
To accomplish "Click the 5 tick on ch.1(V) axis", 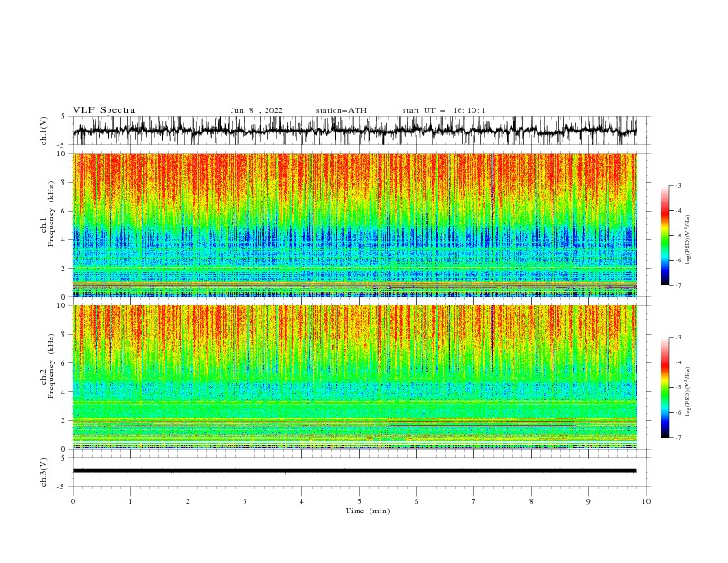I will tap(63, 116).
